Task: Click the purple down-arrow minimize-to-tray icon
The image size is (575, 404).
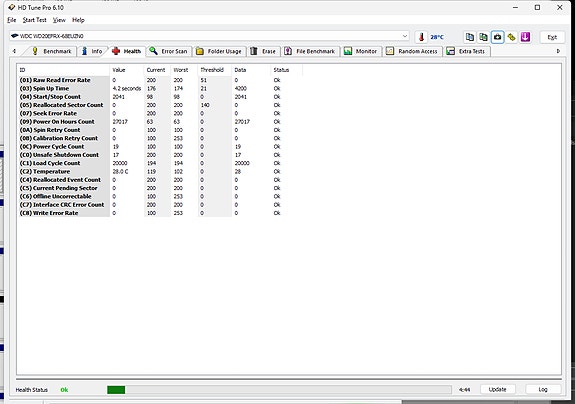Action: tap(525, 37)
